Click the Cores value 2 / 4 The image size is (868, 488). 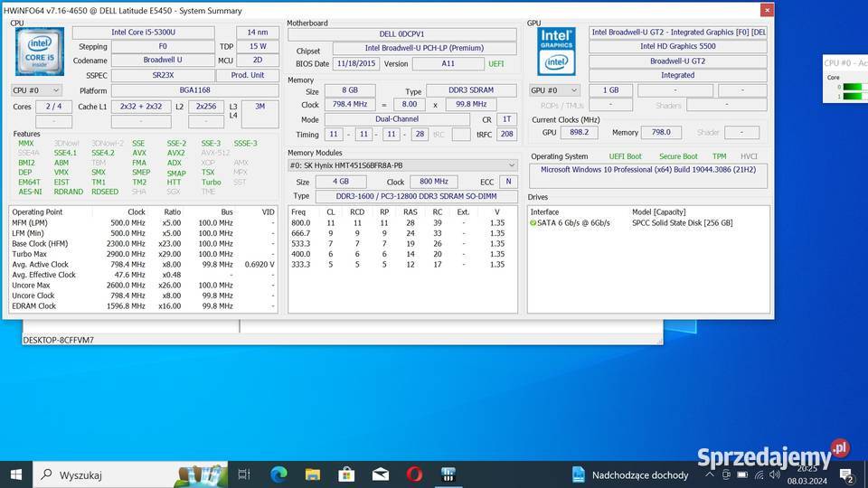click(53, 107)
